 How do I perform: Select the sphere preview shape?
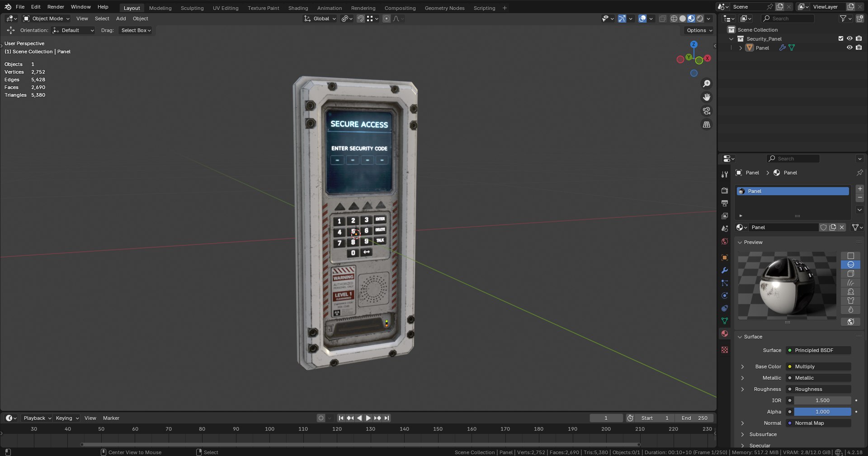click(x=850, y=264)
